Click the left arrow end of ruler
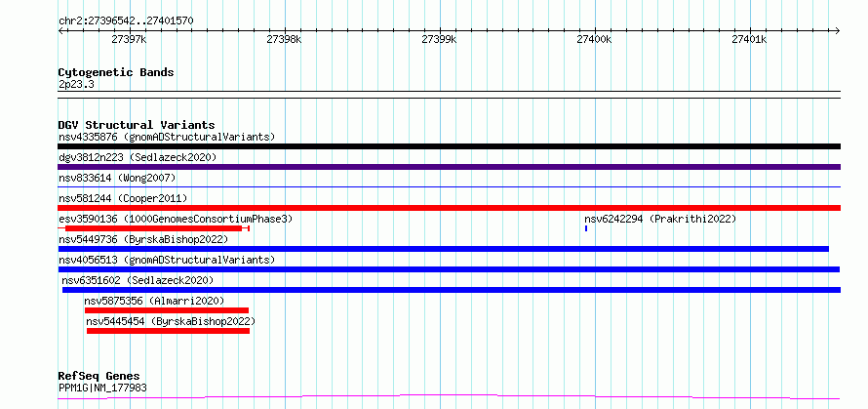Screen dimensions: 868x409 coord(60,30)
